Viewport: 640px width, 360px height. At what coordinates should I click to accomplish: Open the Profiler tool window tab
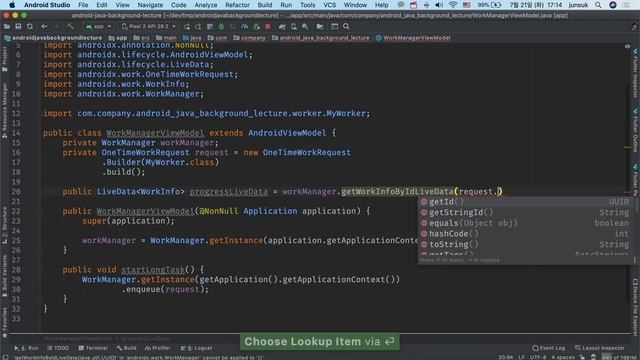tap(158, 348)
